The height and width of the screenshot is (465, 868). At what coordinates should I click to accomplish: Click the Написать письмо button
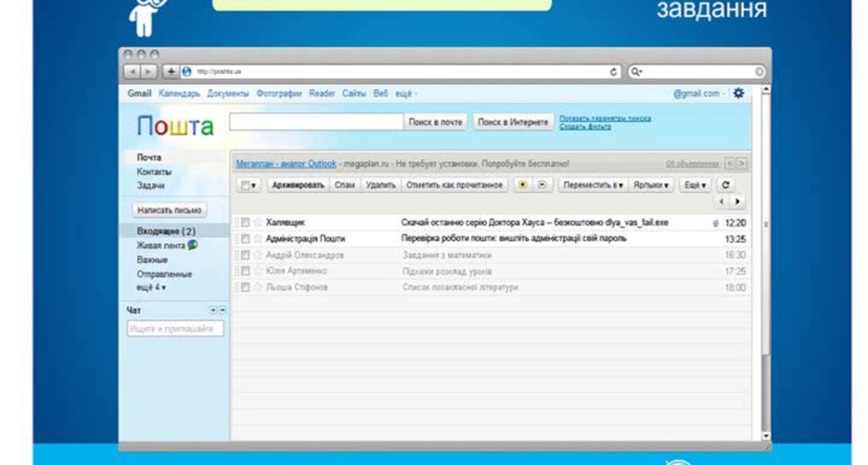[170, 210]
